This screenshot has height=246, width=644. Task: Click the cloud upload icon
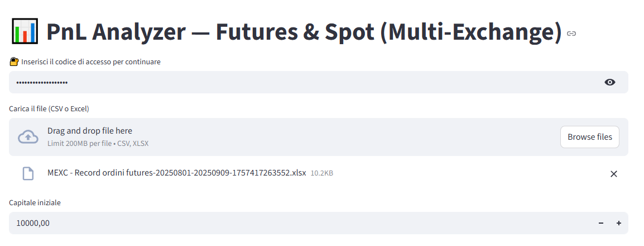28,136
